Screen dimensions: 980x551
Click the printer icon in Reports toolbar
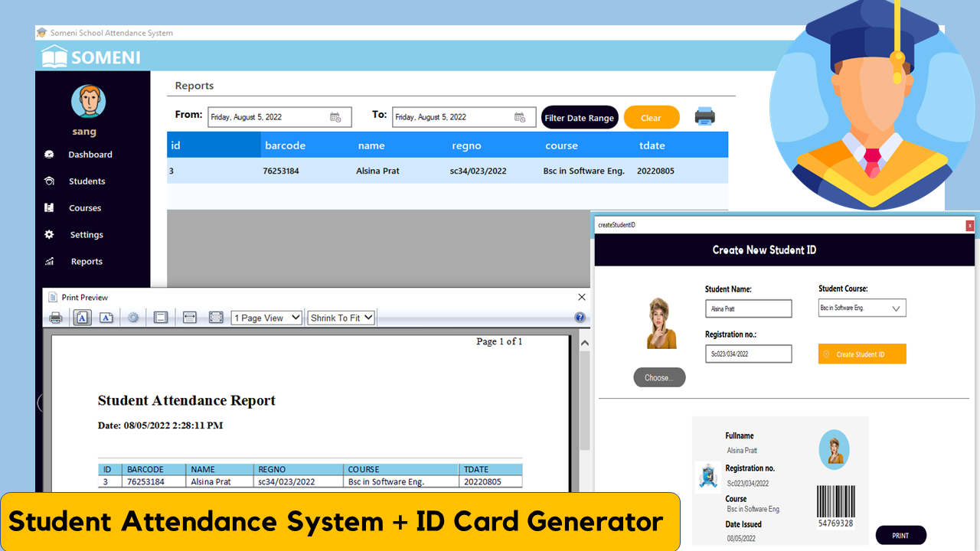(x=704, y=116)
